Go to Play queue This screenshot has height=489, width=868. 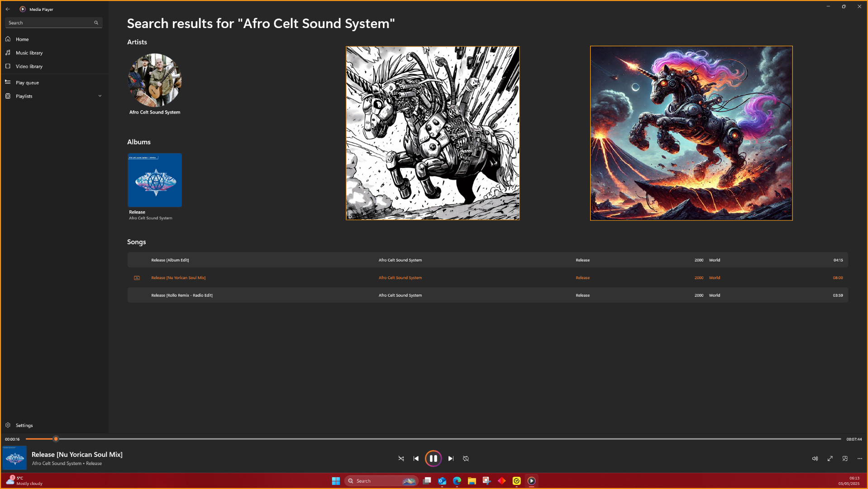[x=27, y=83]
